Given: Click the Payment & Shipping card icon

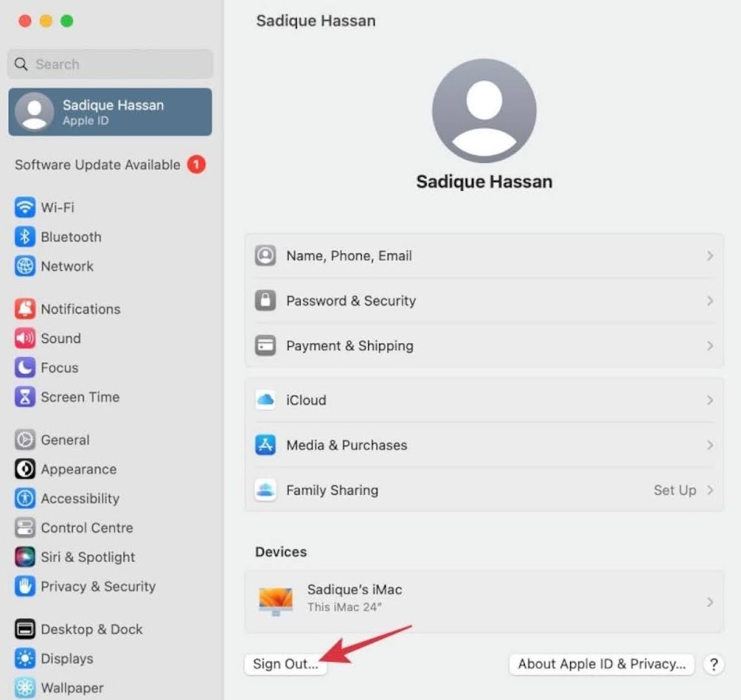Looking at the screenshot, I should (265, 345).
